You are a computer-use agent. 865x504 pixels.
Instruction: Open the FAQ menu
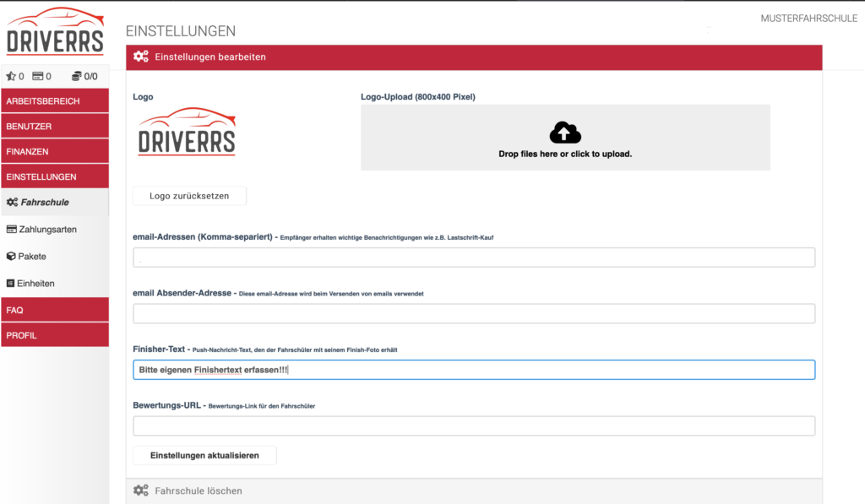pyautogui.click(x=55, y=310)
